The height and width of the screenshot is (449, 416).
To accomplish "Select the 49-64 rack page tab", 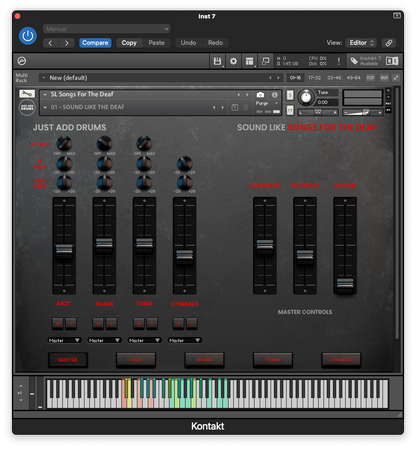I will coord(353,78).
